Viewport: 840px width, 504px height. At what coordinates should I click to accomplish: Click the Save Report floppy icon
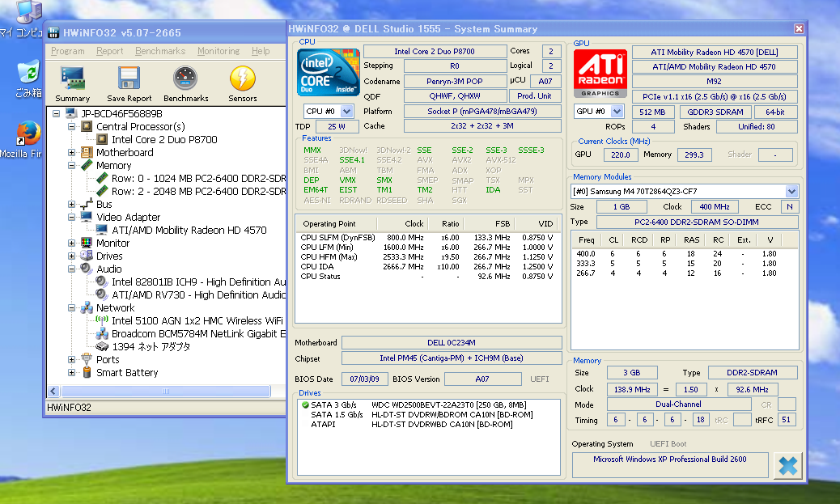click(129, 78)
